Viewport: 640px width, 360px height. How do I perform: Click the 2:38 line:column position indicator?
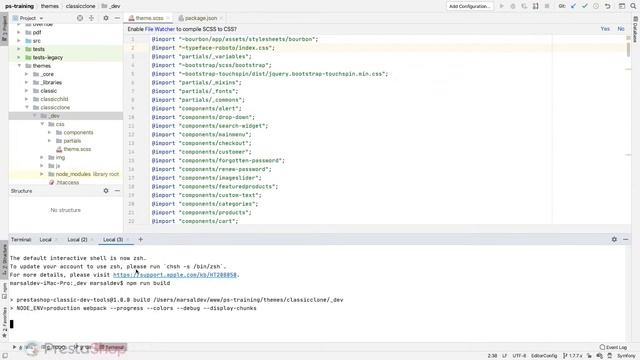(x=492, y=356)
